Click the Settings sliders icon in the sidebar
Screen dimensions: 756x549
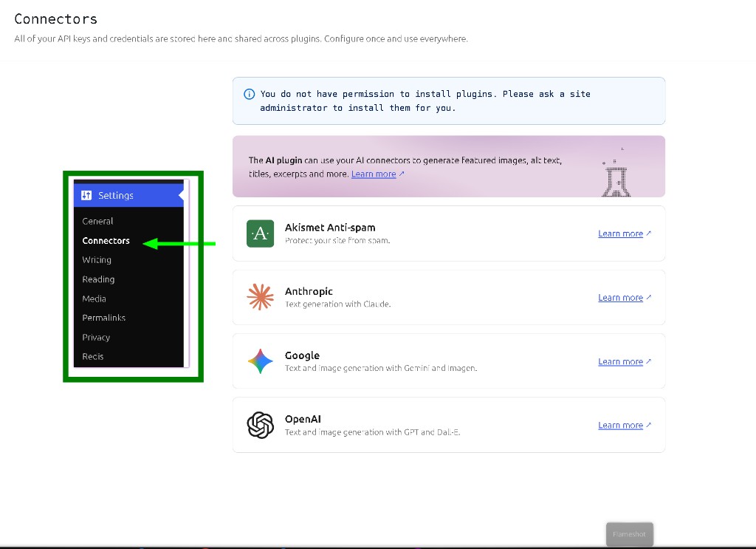coord(86,195)
